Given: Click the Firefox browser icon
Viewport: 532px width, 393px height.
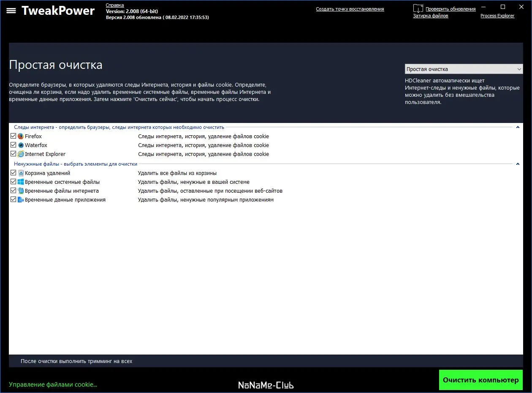Looking at the screenshot, I should (x=21, y=136).
